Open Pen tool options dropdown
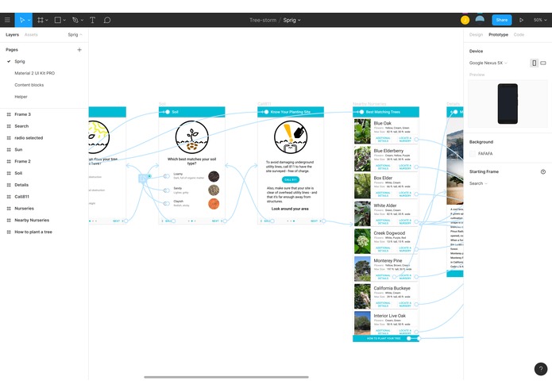552x392 pixels. tap(82, 21)
